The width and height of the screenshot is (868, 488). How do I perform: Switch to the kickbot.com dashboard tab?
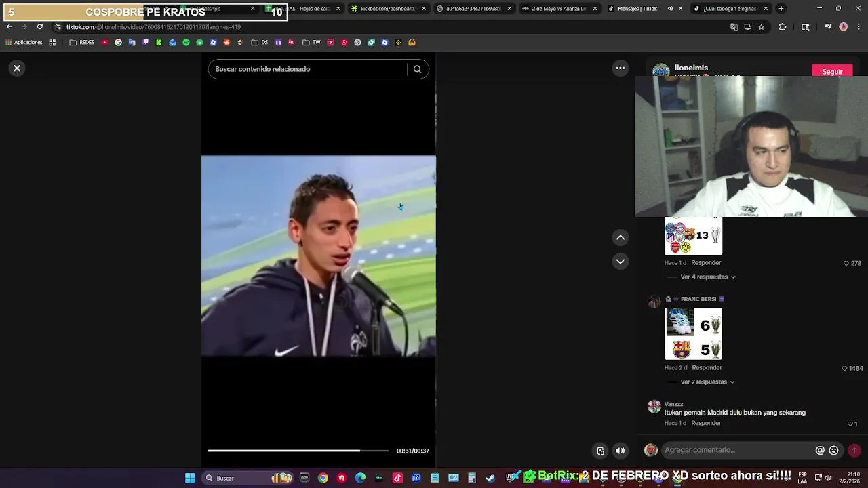pyautogui.click(x=388, y=9)
